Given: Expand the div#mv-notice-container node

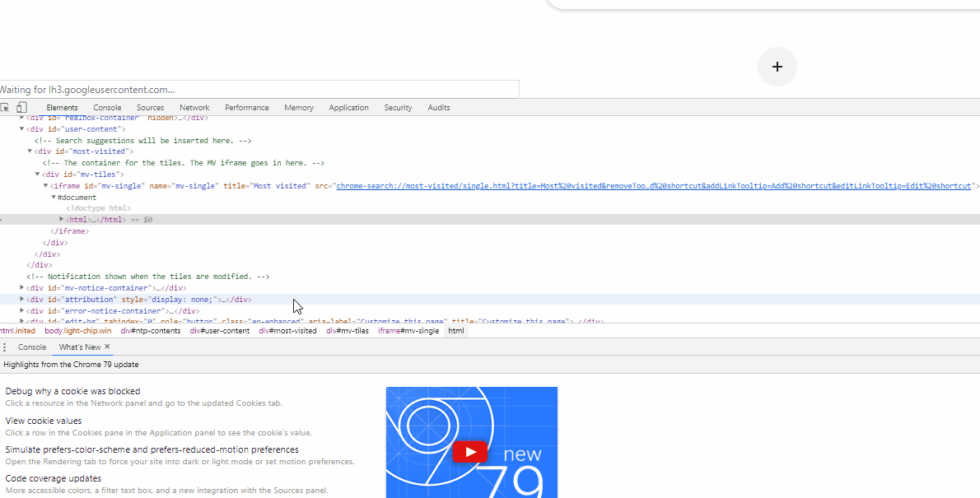Looking at the screenshot, I should (x=21, y=287).
